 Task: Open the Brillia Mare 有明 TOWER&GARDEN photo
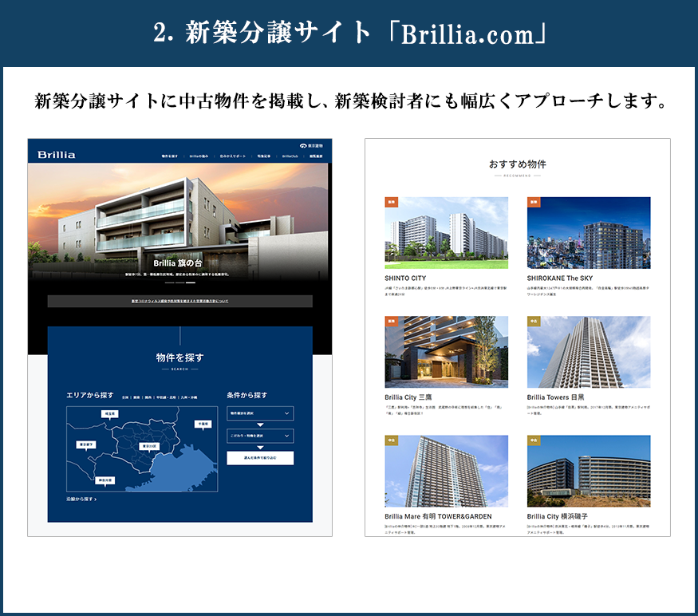(x=447, y=472)
